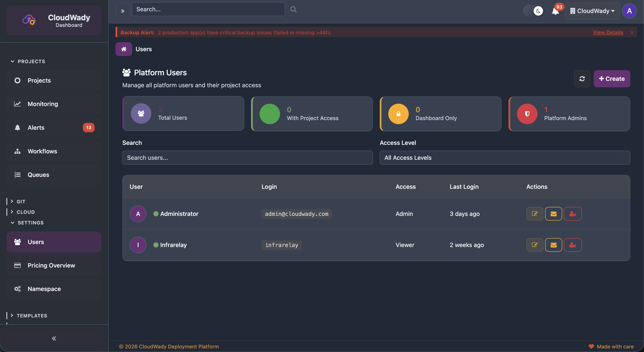Viewport: 644px width, 352px height.
Task: Expand the search panel chevron at top left
Action: (123, 10)
